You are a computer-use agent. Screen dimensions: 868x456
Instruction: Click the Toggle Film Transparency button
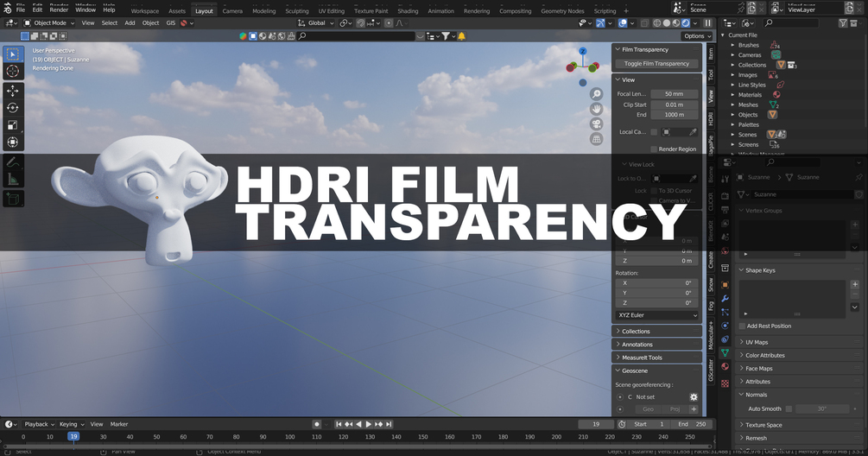pos(656,64)
